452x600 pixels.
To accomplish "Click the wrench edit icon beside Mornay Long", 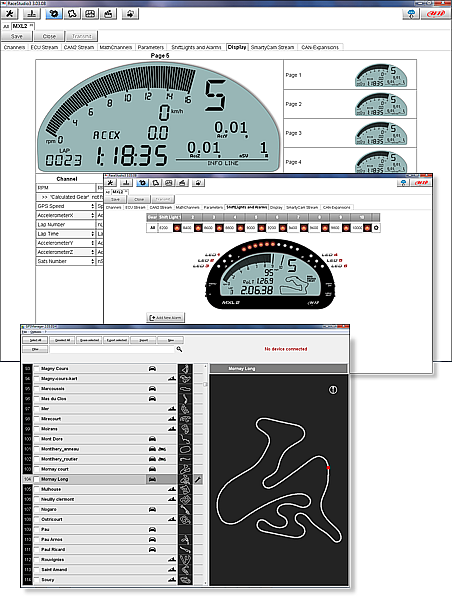I will pos(198,479).
